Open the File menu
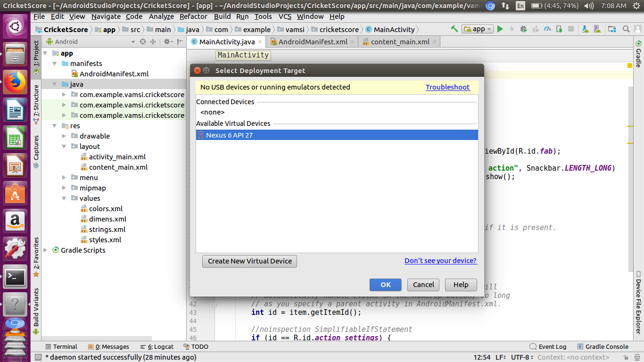 click(39, 16)
